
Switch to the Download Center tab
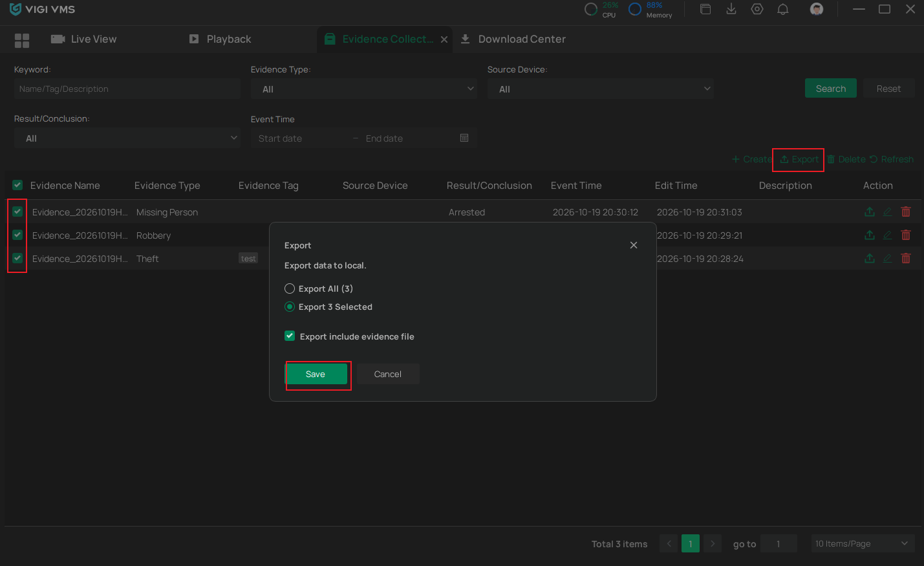[x=513, y=39]
